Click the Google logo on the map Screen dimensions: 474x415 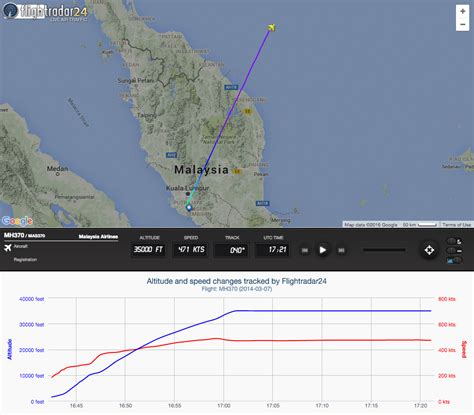click(17, 221)
